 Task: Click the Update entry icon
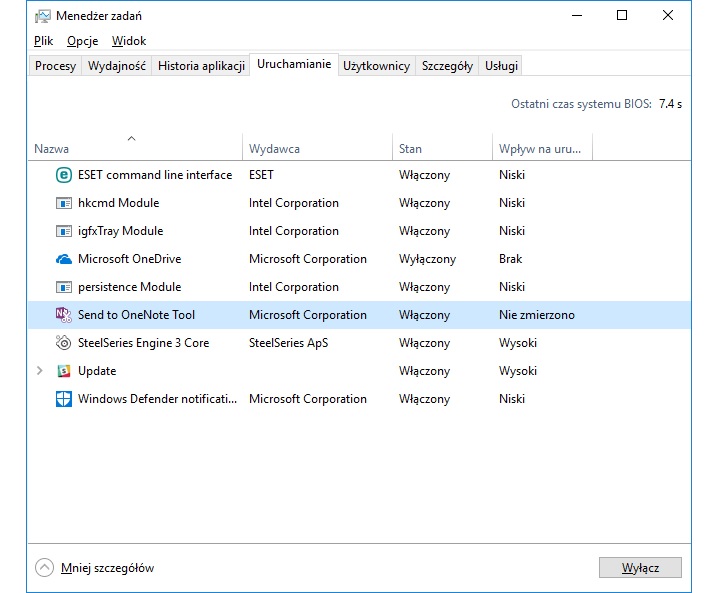tap(64, 371)
